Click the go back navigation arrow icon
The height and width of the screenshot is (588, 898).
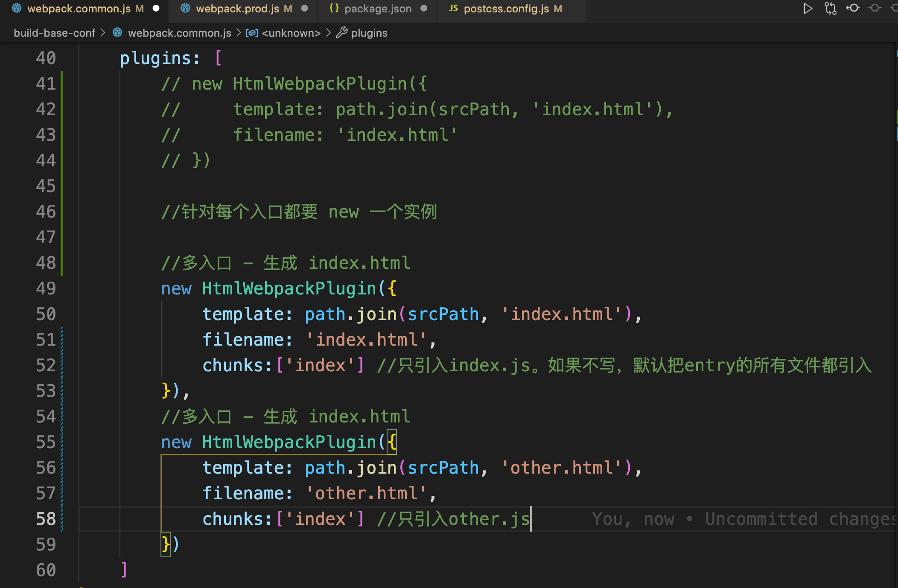point(852,8)
